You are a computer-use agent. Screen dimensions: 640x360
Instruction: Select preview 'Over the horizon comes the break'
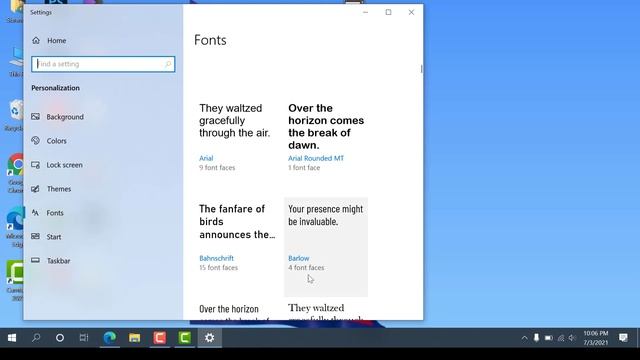coord(326,127)
